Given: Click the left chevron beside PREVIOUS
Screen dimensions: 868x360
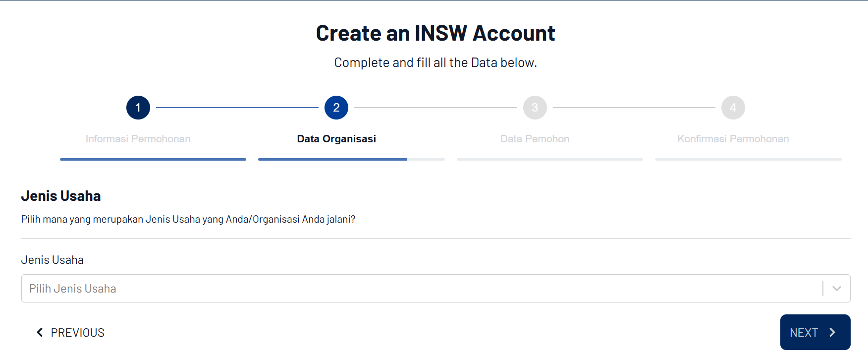Looking at the screenshot, I should 40,332.
